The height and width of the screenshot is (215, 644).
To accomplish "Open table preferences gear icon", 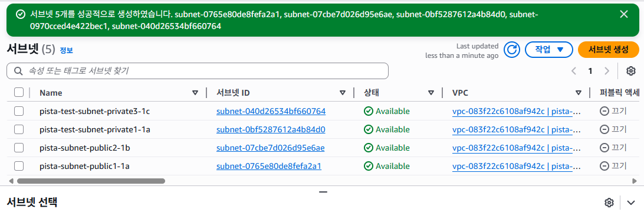I will coord(631,71).
